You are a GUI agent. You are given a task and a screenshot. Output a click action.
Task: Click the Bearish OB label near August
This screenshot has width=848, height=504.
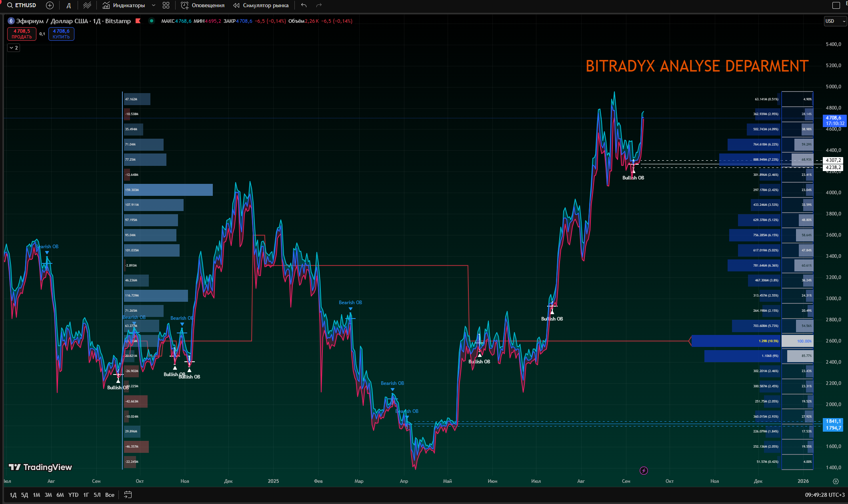47,247
